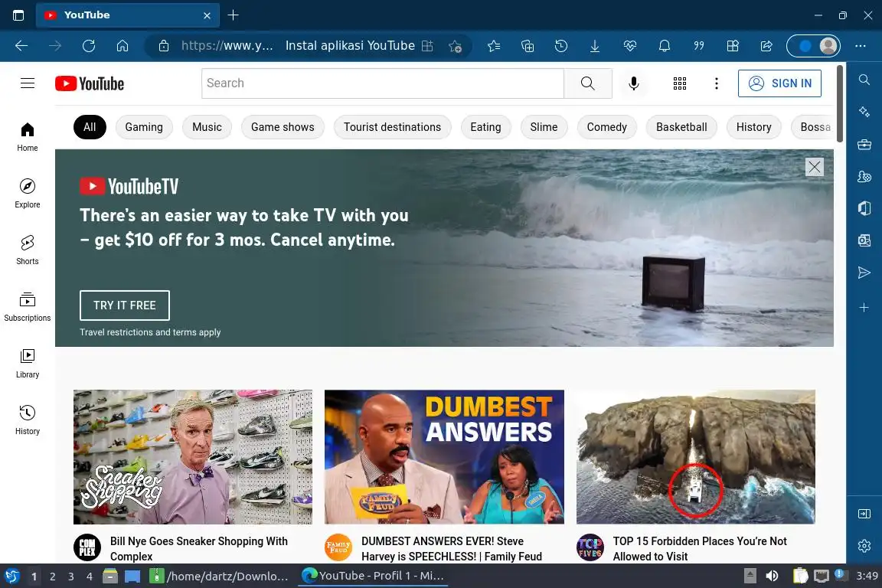Open Edge browser essentials heart icon

pyautogui.click(x=630, y=46)
